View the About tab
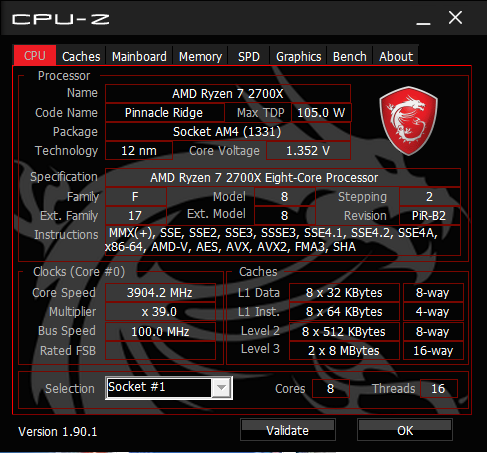 [396, 56]
